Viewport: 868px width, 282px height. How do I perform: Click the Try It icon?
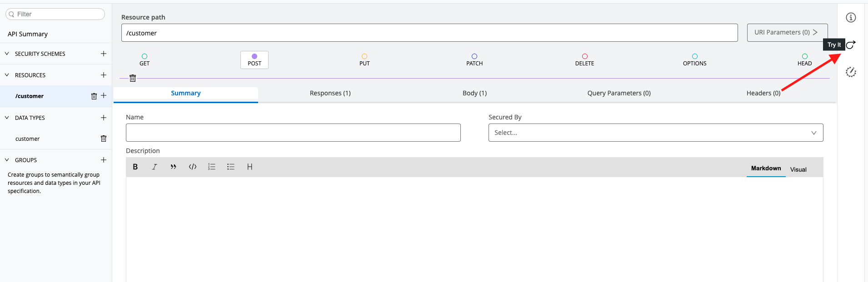click(x=851, y=45)
